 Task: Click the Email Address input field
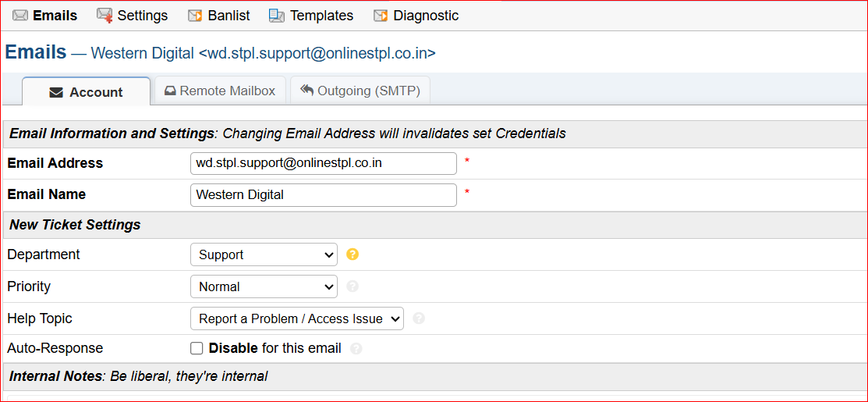[x=323, y=163]
